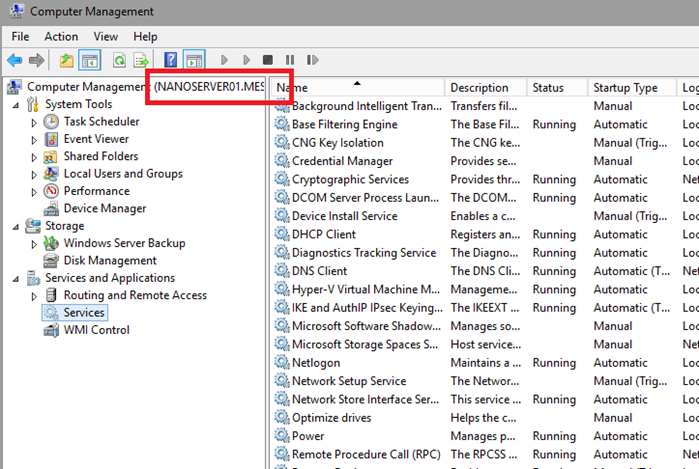
Task: Open the View menu
Action: [x=106, y=37]
